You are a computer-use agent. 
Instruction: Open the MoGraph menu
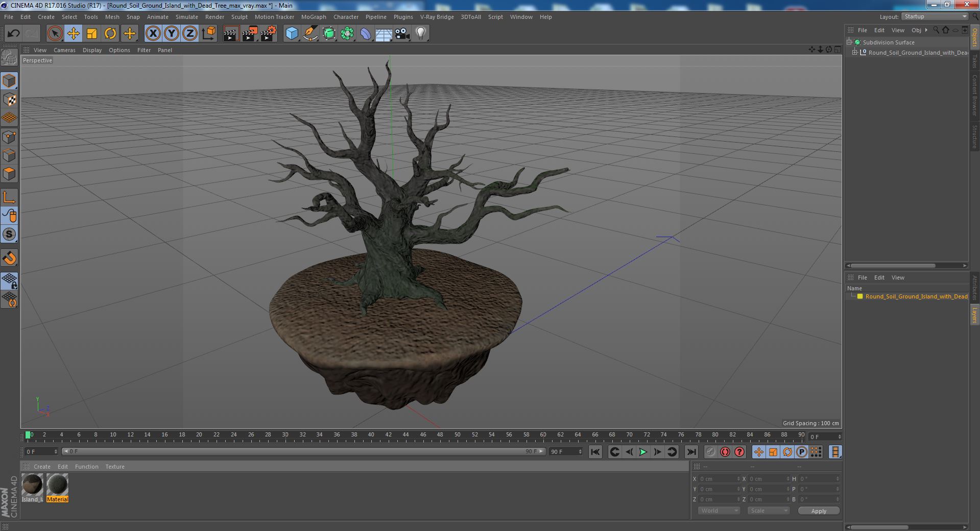(314, 17)
